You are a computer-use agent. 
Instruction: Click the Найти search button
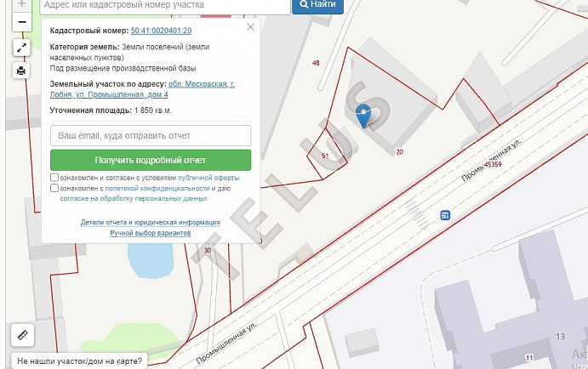(317, 5)
